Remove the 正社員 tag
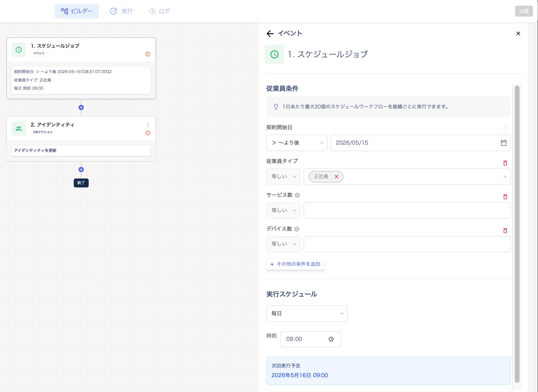Screen dimensions: 538x392 pos(336,177)
